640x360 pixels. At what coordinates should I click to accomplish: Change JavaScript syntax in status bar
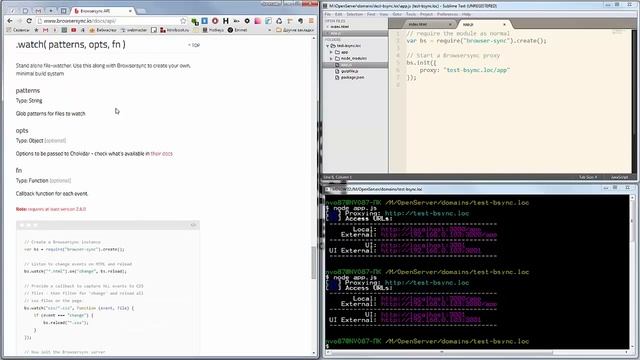[x=619, y=178]
